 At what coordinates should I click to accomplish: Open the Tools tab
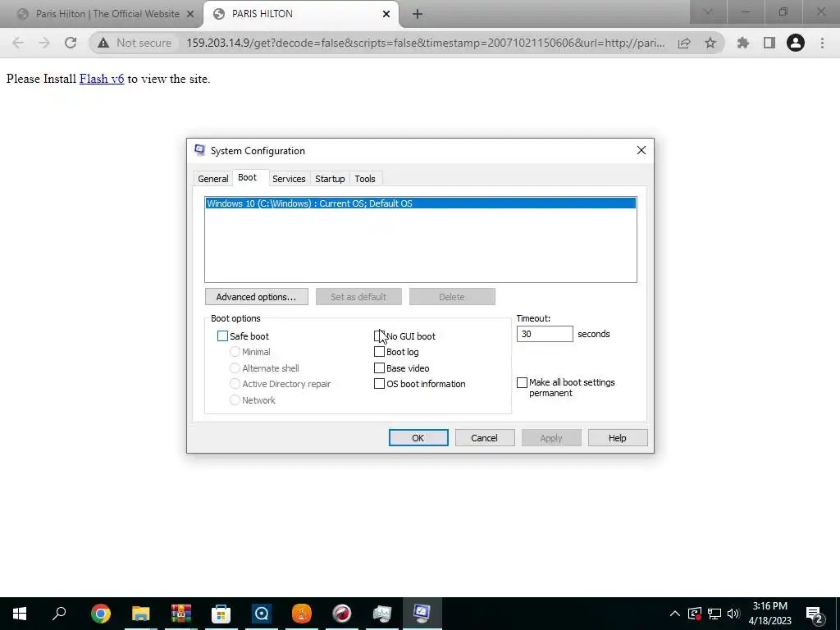[x=365, y=179]
